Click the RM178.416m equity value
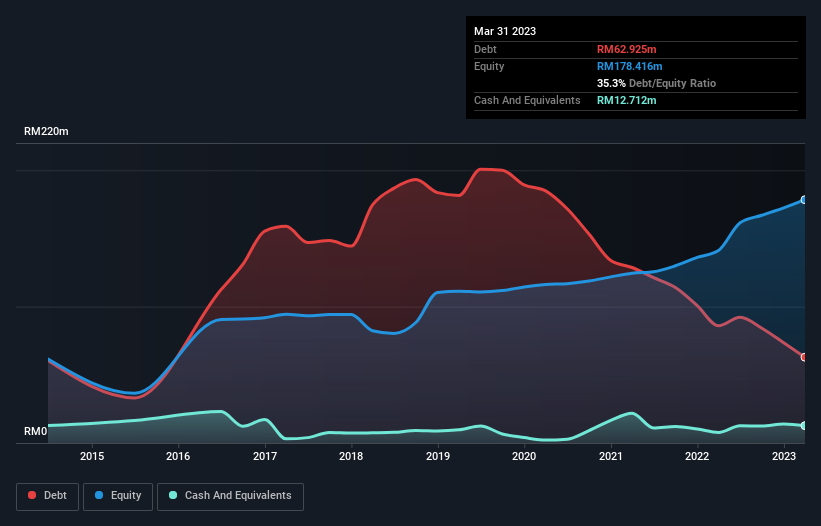The width and height of the screenshot is (821, 526). click(x=629, y=66)
